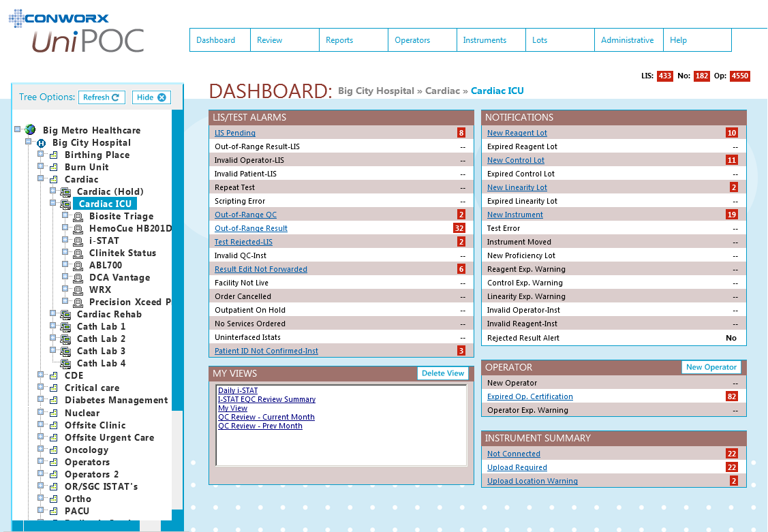Click the New Operator button

711,367
